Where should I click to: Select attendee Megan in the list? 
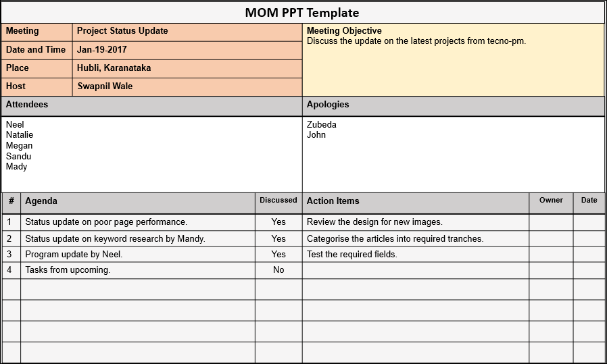pos(19,146)
